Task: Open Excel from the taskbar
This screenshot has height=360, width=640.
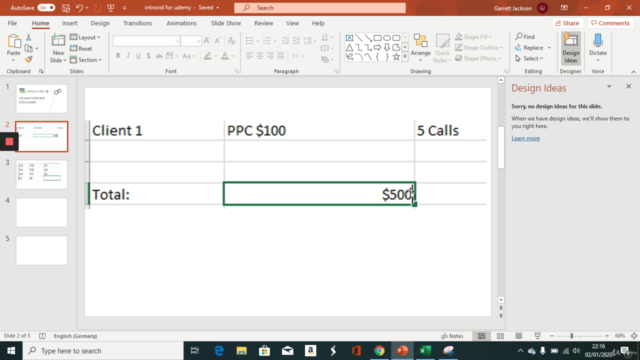Action: point(425,351)
